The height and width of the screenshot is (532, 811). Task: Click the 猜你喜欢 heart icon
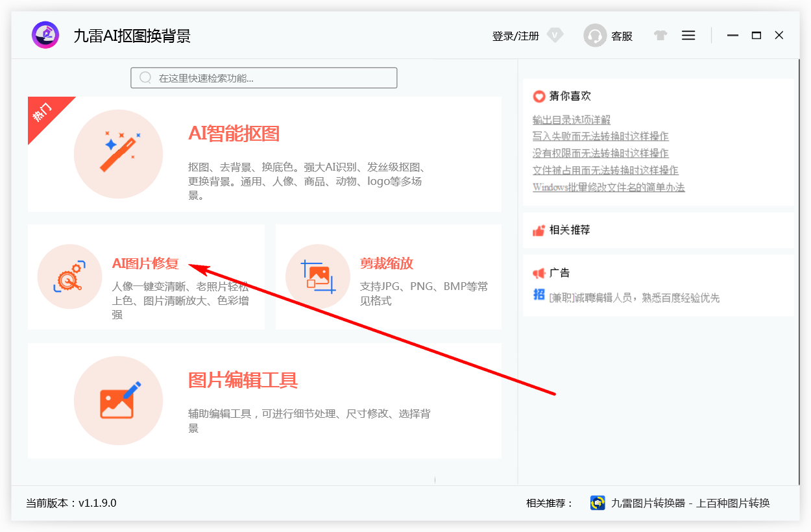pos(539,97)
